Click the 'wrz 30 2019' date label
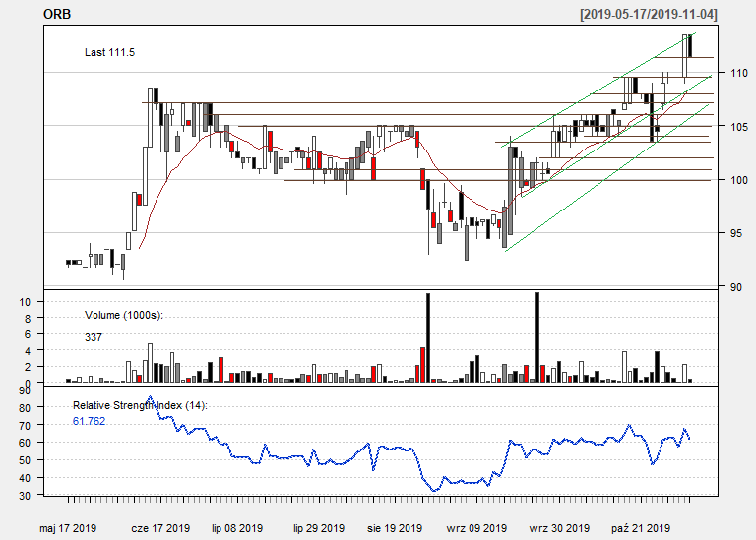The width and height of the screenshot is (756, 540). pos(559,528)
